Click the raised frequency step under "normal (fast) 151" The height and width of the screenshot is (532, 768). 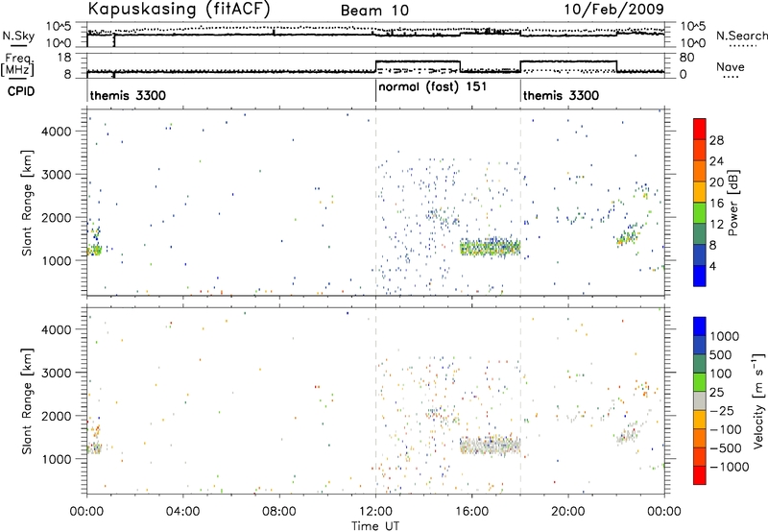coord(418,61)
